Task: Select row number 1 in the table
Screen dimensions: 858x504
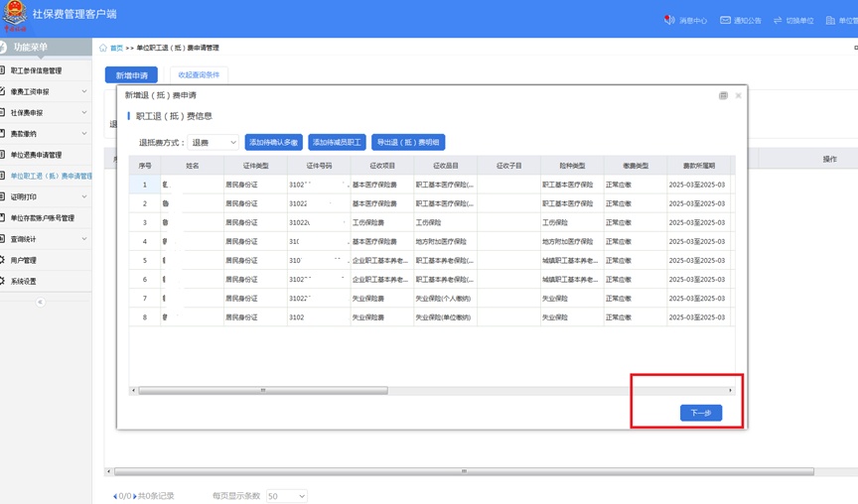Action: (x=145, y=185)
